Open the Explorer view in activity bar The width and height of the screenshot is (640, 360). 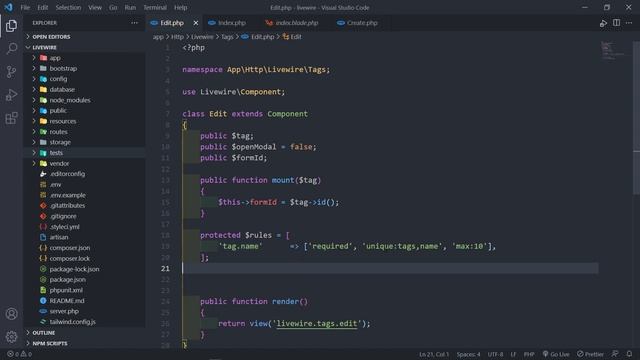pyautogui.click(x=11, y=26)
